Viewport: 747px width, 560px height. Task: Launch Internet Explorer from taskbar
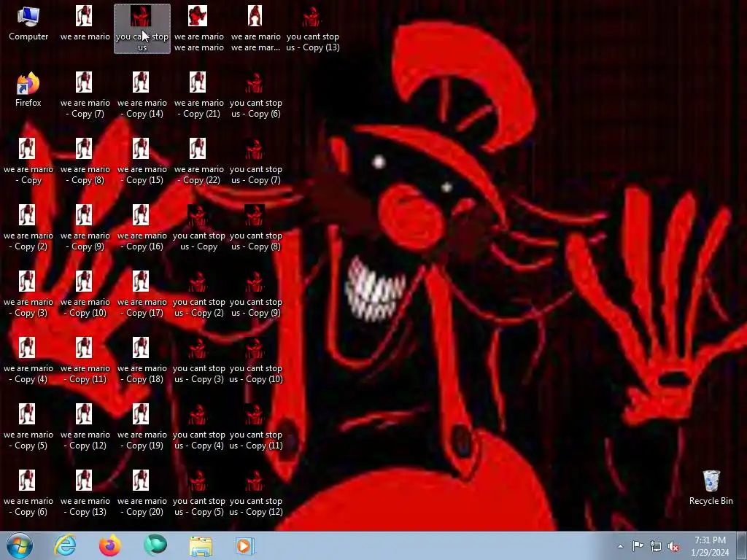pyautogui.click(x=65, y=545)
